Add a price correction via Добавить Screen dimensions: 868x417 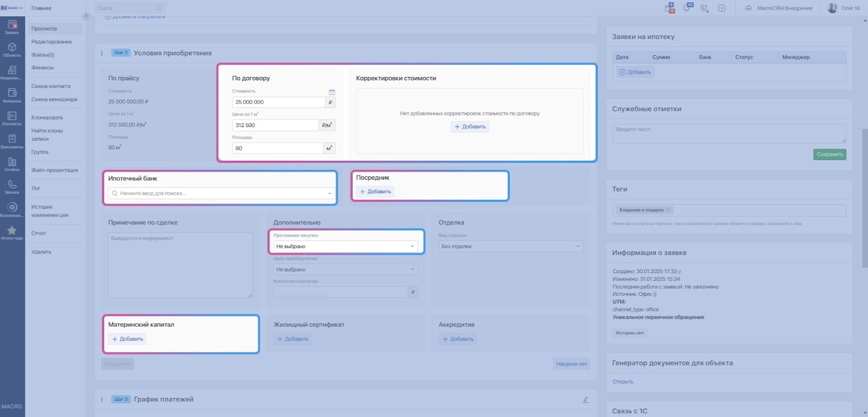point(470,127)
